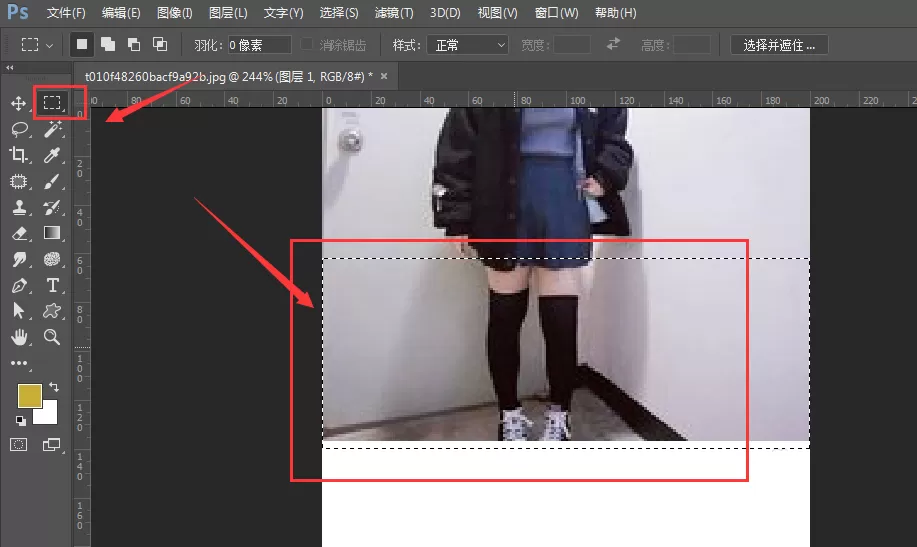
Task: Open the 样式 style dropdown
Action: [x=467, y=45]
